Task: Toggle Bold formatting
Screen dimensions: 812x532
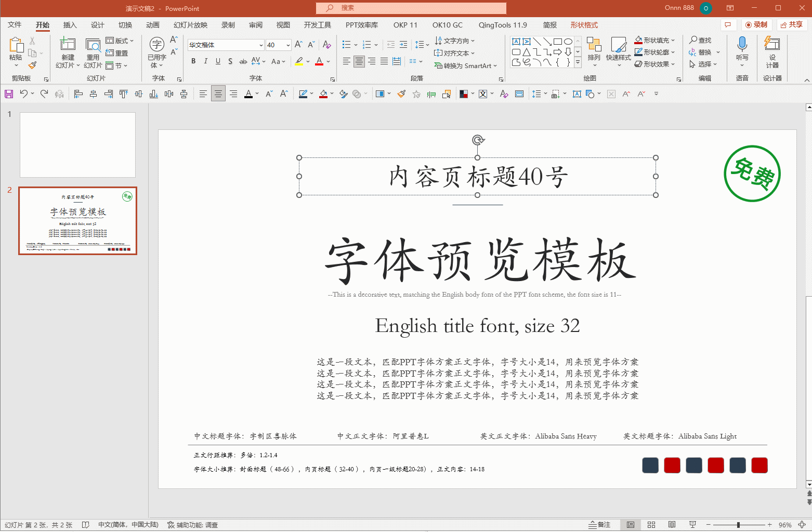Action: (193, 61)
